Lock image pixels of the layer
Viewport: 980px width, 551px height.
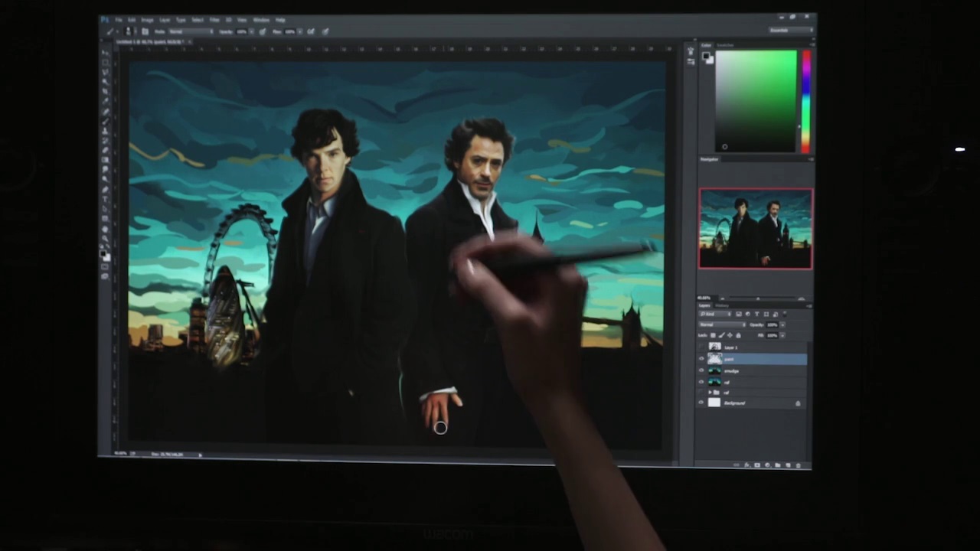pos(721,335)
